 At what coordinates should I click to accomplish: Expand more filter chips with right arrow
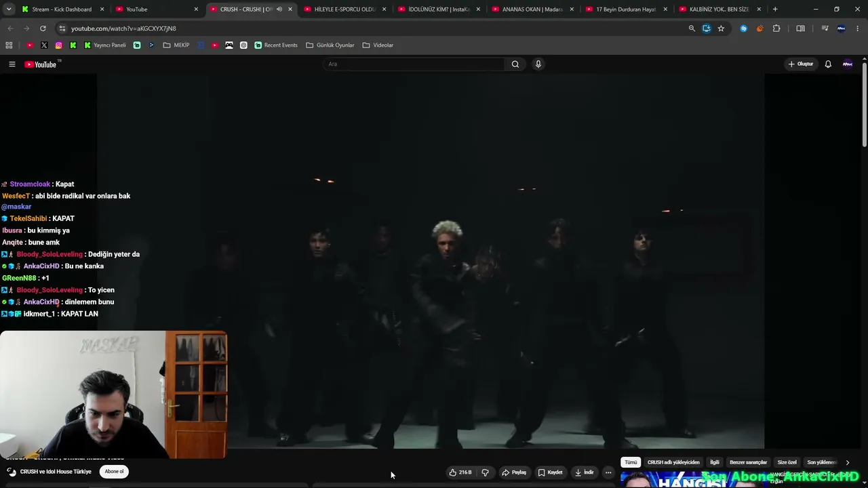point(847,462)
